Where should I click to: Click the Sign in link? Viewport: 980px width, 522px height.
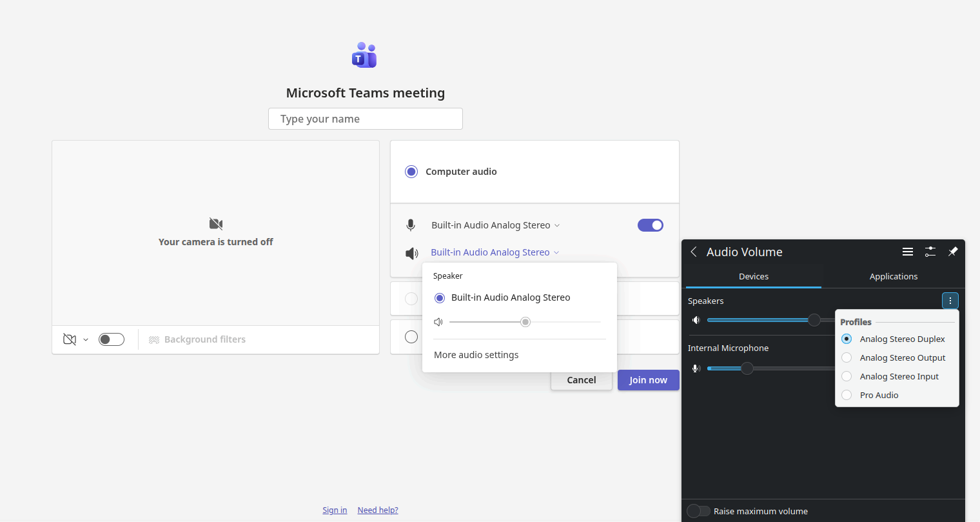335,510
